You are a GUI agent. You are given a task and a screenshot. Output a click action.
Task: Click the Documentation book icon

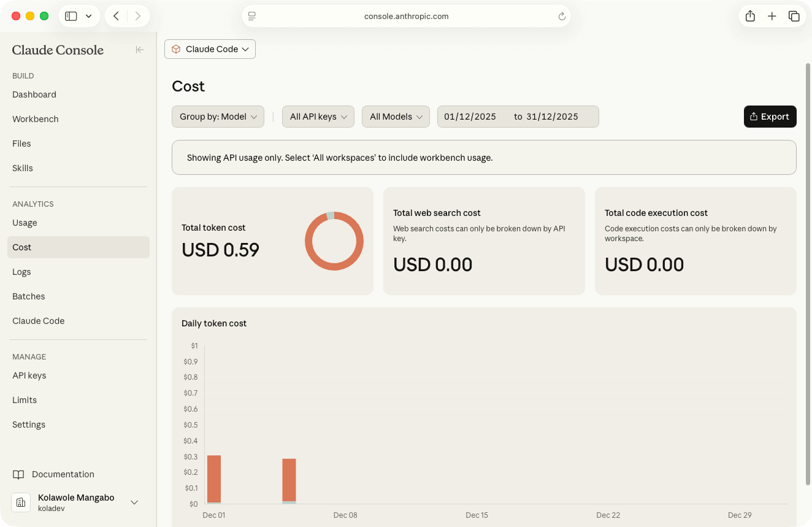(x=18, y=474)
